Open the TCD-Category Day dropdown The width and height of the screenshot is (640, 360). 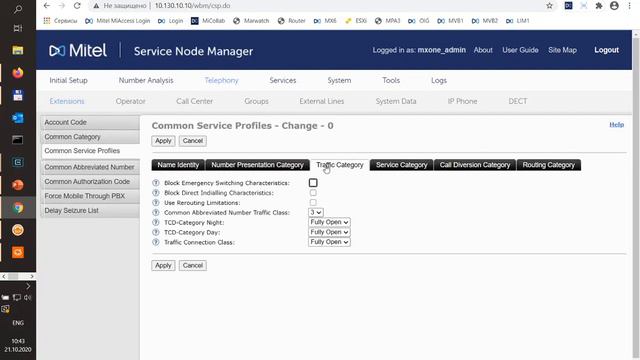329,232
